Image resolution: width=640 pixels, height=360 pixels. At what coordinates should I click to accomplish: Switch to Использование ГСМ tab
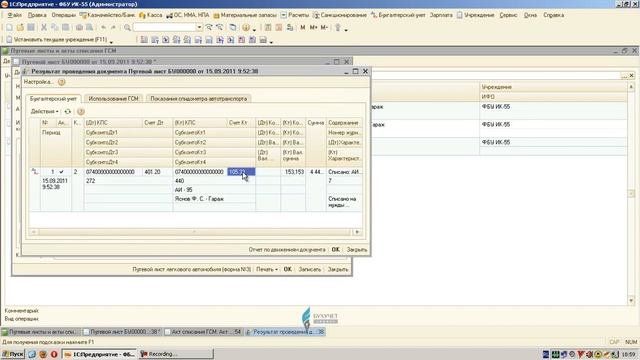(113, 99)
